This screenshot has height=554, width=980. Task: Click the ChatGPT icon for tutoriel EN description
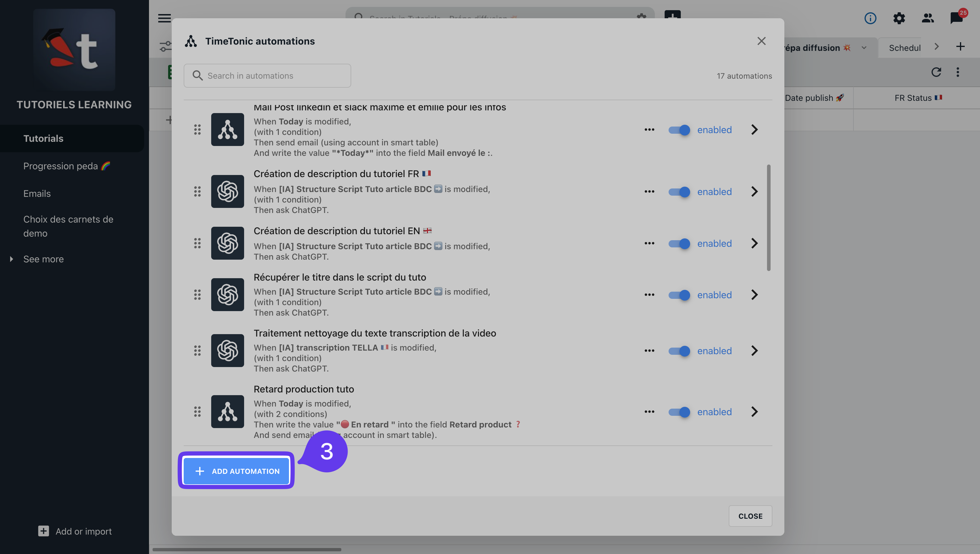click(x=227, y=243)
